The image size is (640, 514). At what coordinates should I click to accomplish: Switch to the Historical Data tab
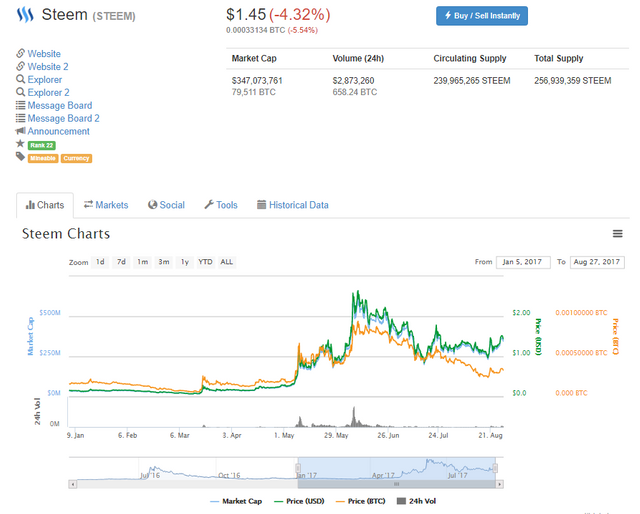(293, 205)
